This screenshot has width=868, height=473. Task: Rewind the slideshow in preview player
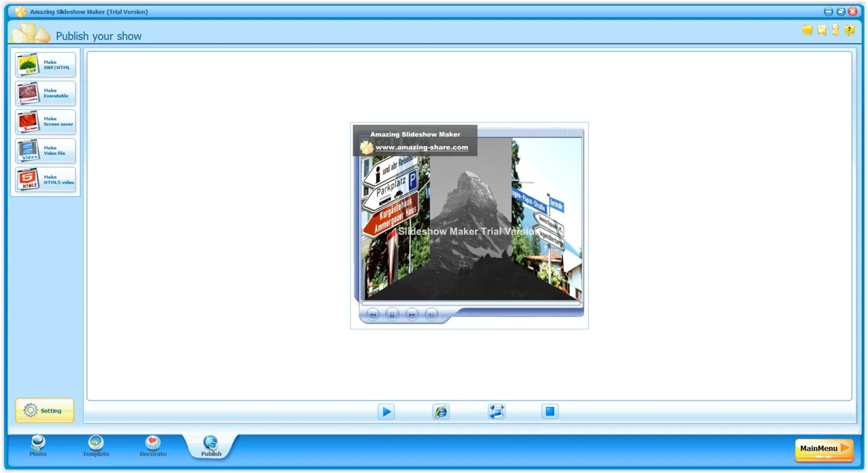(x=373, y=315)
